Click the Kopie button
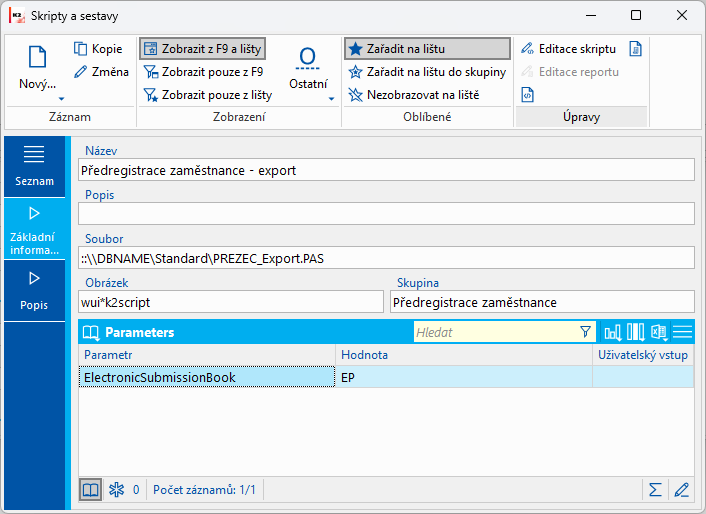 click(x=98, y=49)
